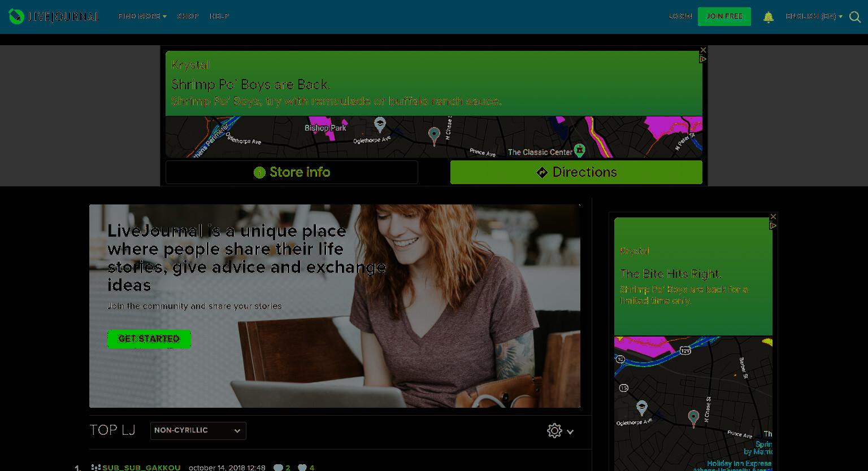The height and width of the screenshot is (471, 868).
Task: Click the Top LJ heading
Action: pyautogui.click(x=112, y=430)
